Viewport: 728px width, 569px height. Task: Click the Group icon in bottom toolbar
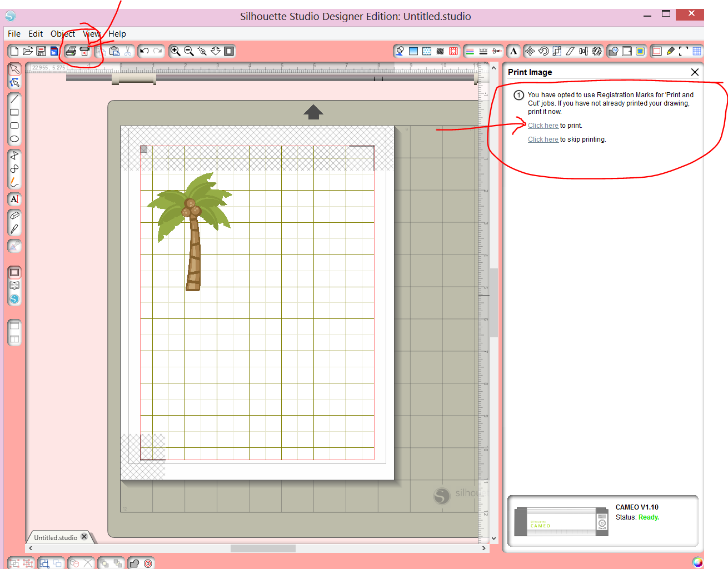(x=14, y=563)
